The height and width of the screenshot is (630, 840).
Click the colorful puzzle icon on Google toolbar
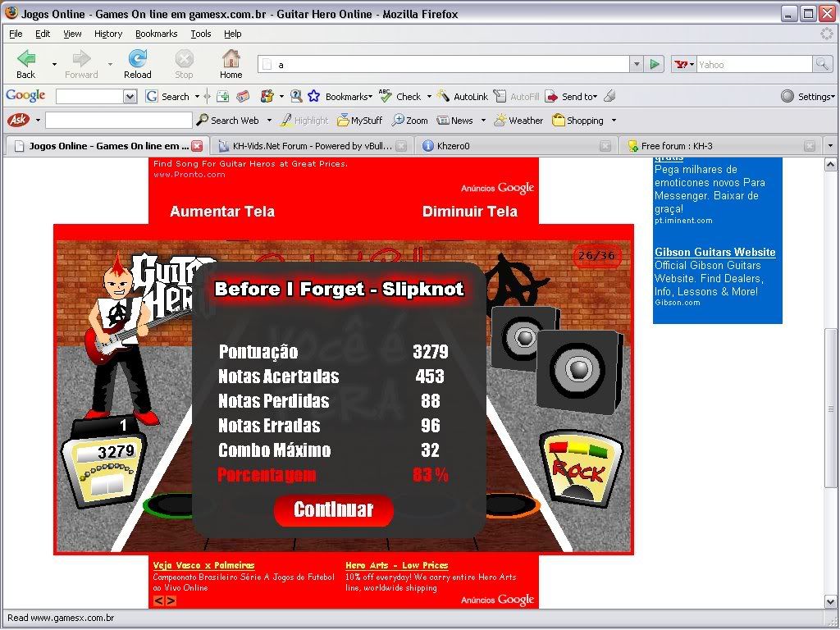(x=267, y=97)
